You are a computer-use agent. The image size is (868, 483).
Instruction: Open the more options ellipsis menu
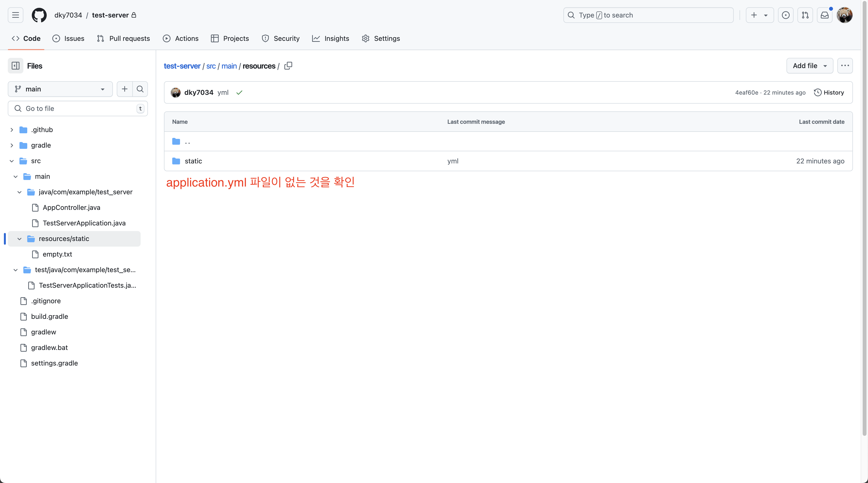coord(845,66)
